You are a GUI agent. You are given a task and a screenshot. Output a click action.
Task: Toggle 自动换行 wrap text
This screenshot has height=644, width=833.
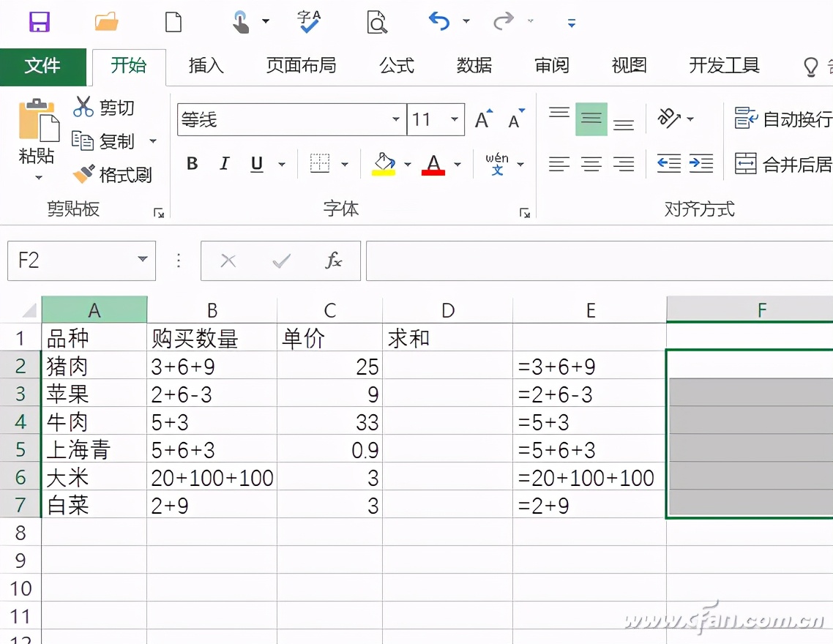[783, 119]
